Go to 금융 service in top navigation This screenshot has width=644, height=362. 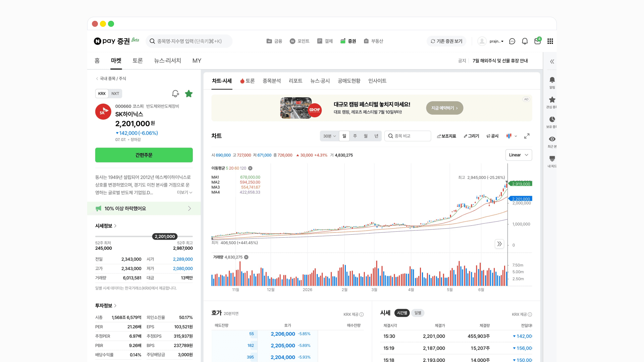click(x=274, y=41)
